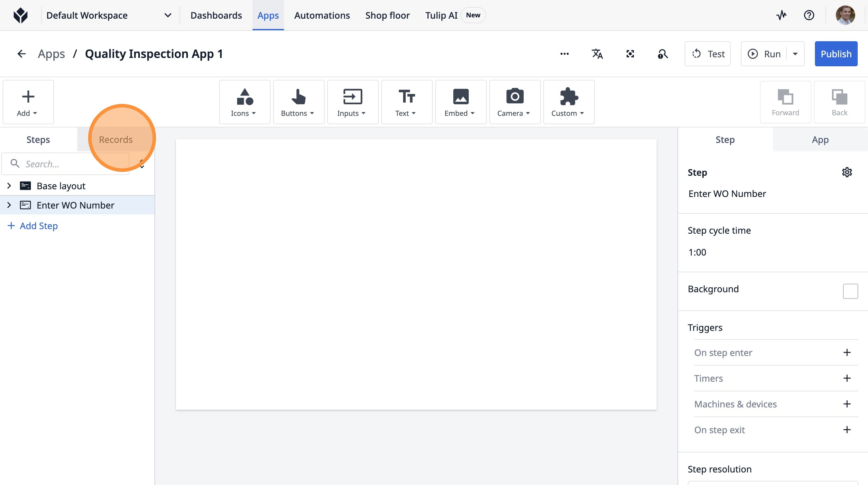The width and height of the screenshot is (868, 485).
Task: Open the translation language icon
Action: coord(597,54)
